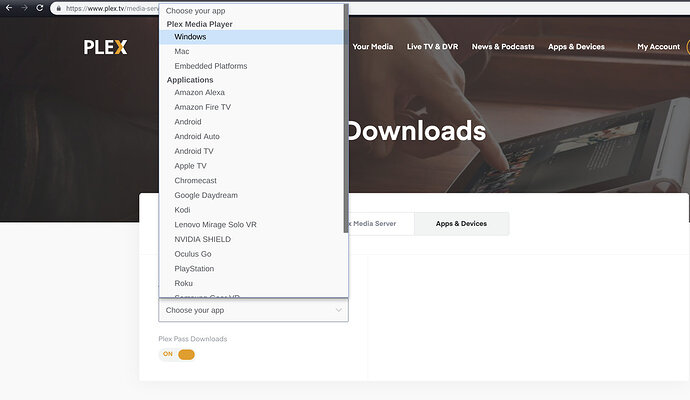This screenshot has height=400, width=690.
Task: Click the padlock icon in the address bar
Action: (x=59, y=8)
